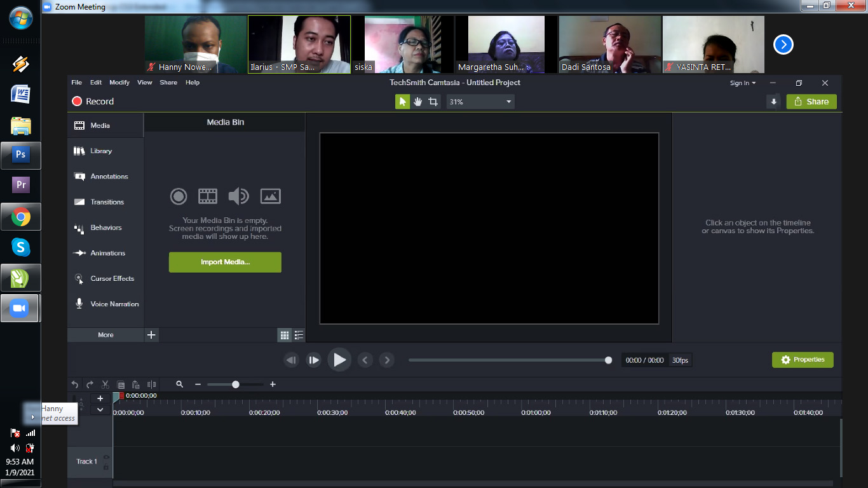Open the Help menu
Image resolution: width=868 pixels, height=488 pixels.
(193, 83)
